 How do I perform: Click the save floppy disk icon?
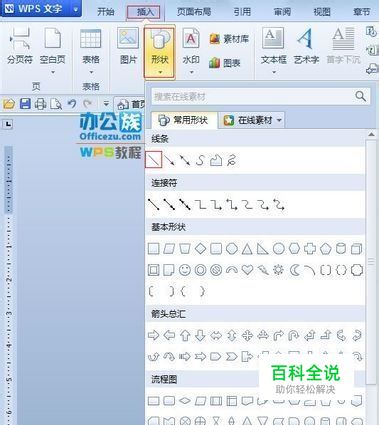(25, 104)
